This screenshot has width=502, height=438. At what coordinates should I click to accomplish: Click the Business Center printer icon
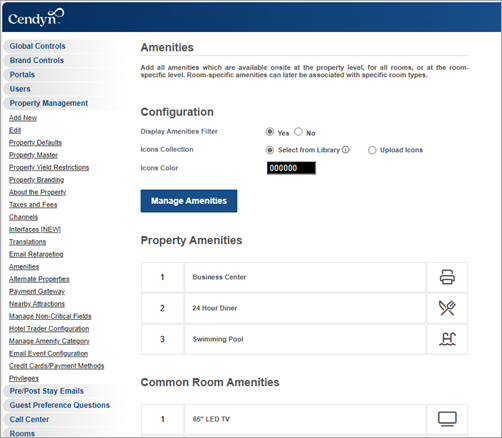click(x=447, y=277)
